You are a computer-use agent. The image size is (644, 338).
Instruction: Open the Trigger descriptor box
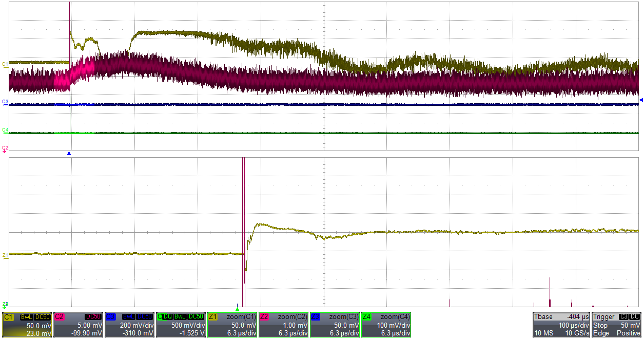(617, 325)
